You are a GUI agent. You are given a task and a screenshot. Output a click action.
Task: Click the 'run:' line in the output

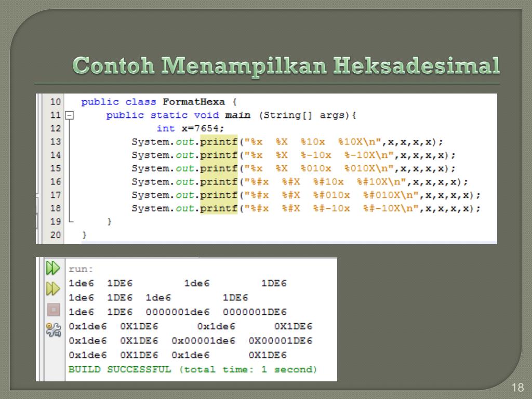coord(81,269)
